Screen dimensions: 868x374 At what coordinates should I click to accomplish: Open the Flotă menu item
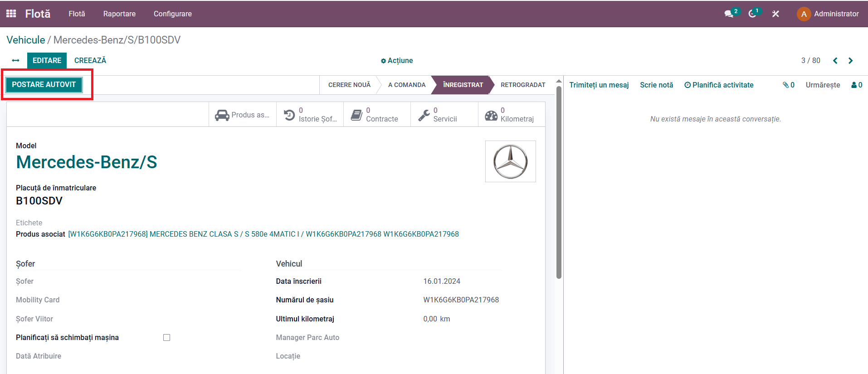(x=77, y=14)
